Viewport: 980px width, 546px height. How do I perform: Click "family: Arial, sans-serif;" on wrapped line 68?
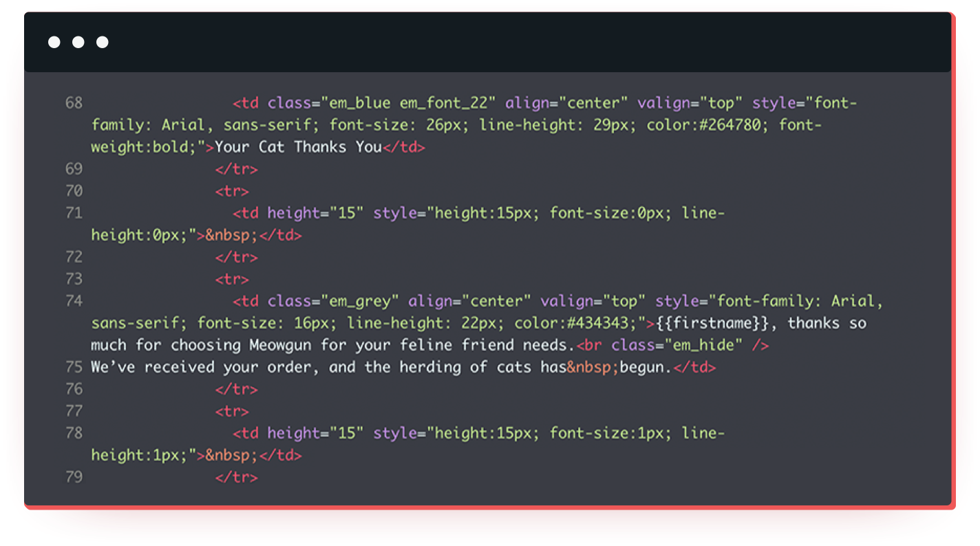[205, 125]
